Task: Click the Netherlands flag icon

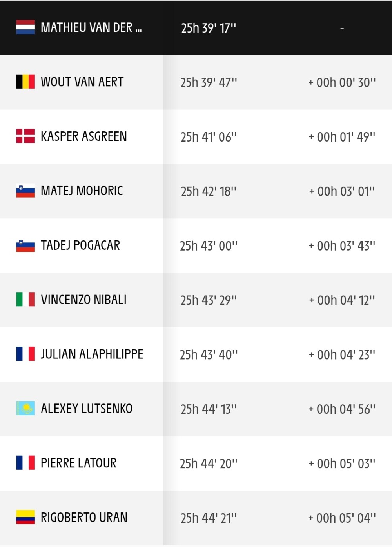Action: tap(25, 27)
